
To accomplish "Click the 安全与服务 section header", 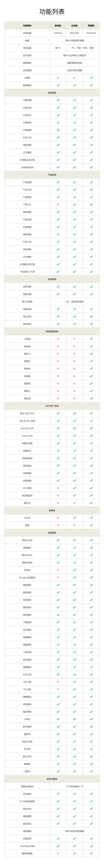I will click(x=52, y=779).
